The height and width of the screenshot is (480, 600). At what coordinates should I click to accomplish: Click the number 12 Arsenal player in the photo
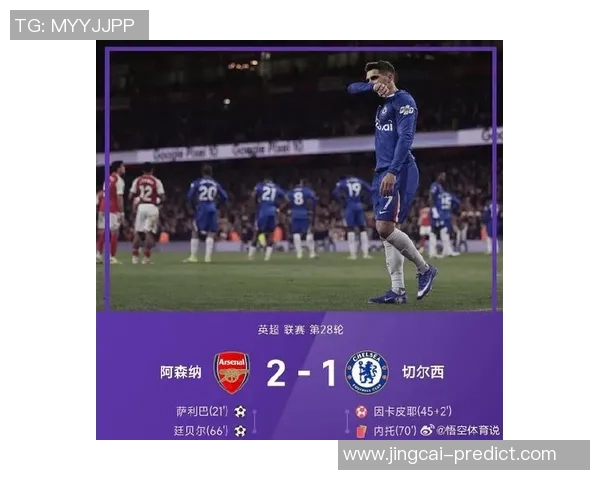pos(146,214)
